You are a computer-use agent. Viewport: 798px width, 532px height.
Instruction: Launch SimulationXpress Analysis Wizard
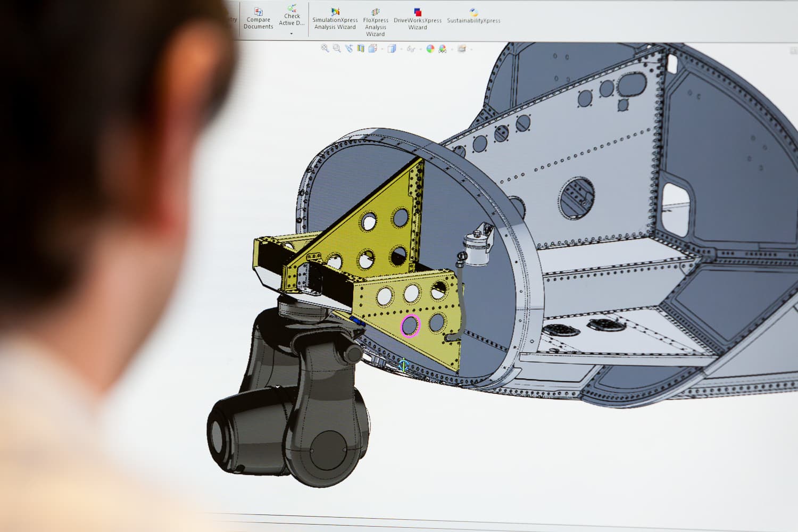coord(335,19)
